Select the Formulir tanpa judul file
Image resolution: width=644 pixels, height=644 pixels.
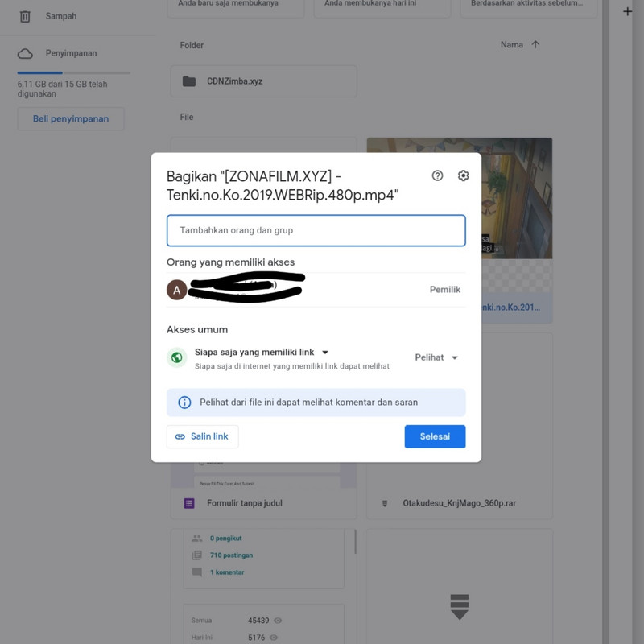point(264,503)
